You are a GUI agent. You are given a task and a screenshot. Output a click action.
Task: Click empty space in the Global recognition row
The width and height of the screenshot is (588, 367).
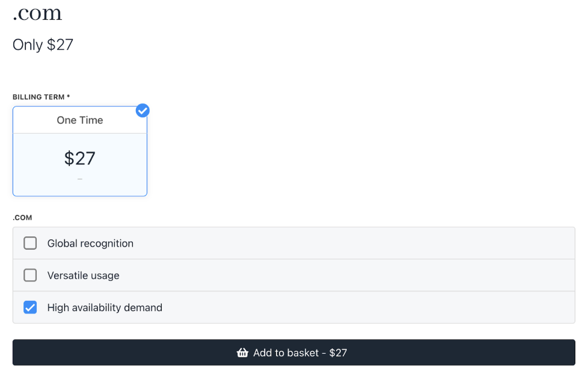pos(352,243)
